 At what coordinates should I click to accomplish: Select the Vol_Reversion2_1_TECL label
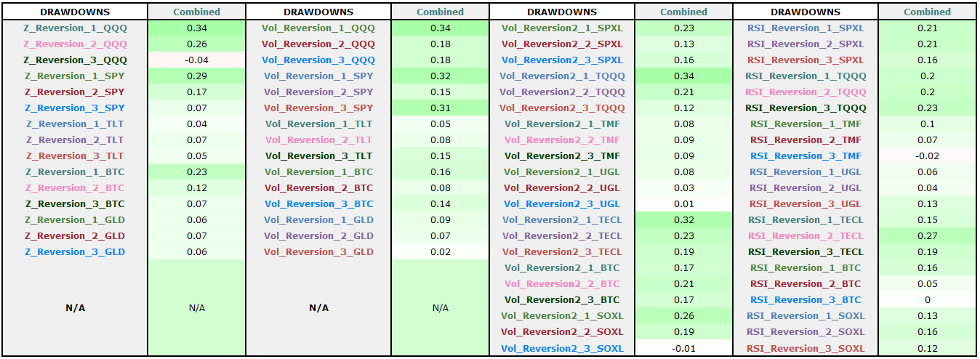(x=562, y=219)
